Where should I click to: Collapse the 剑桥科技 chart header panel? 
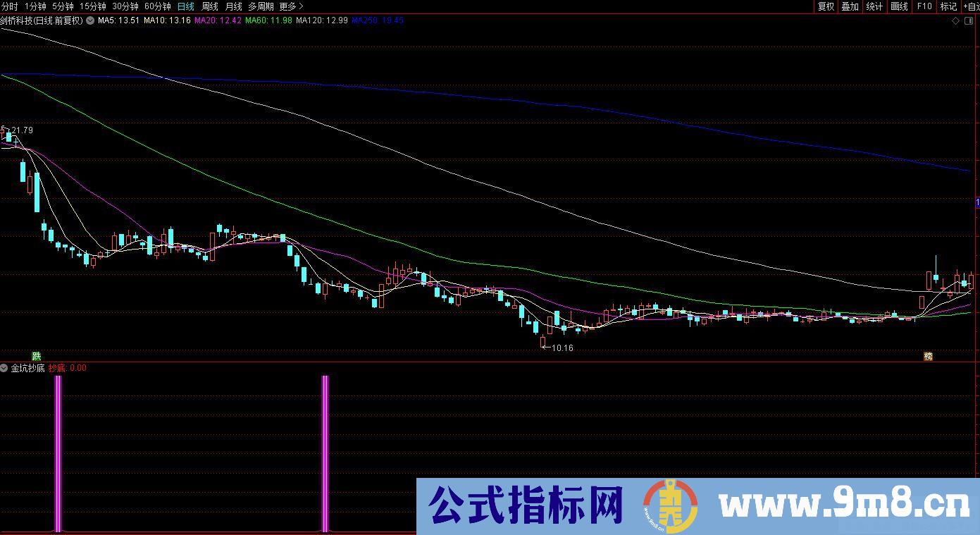pos(89,20)
